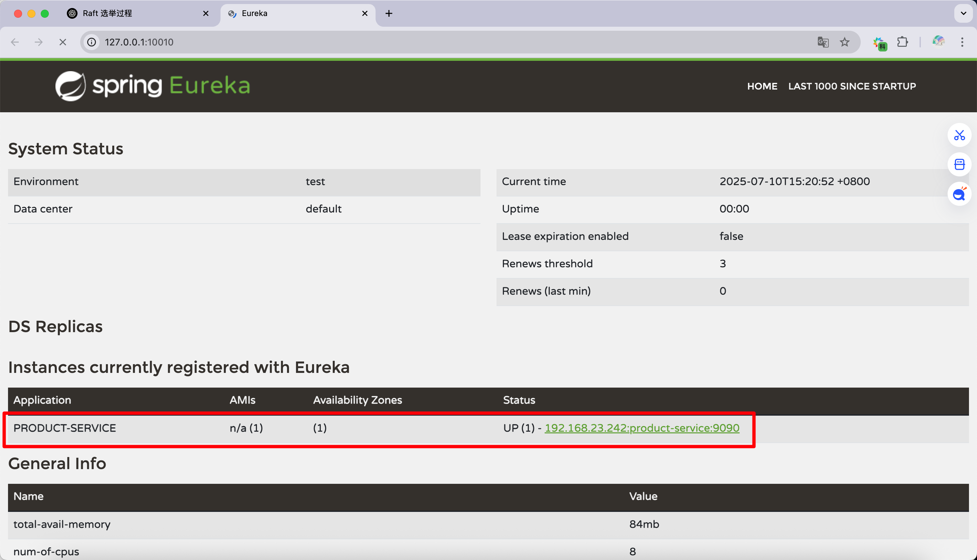Open Google Translate icon in address bar
The image size is (977, 560).
823,42
